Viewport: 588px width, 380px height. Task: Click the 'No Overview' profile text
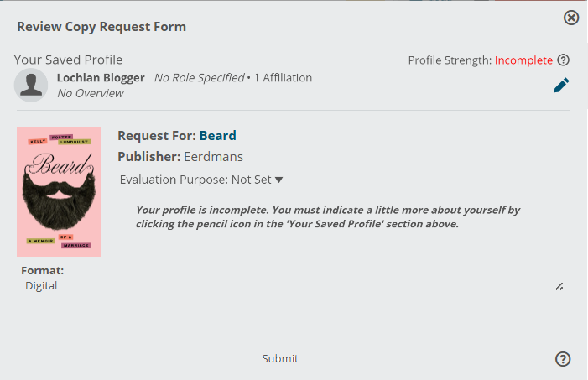click(91, 93)
